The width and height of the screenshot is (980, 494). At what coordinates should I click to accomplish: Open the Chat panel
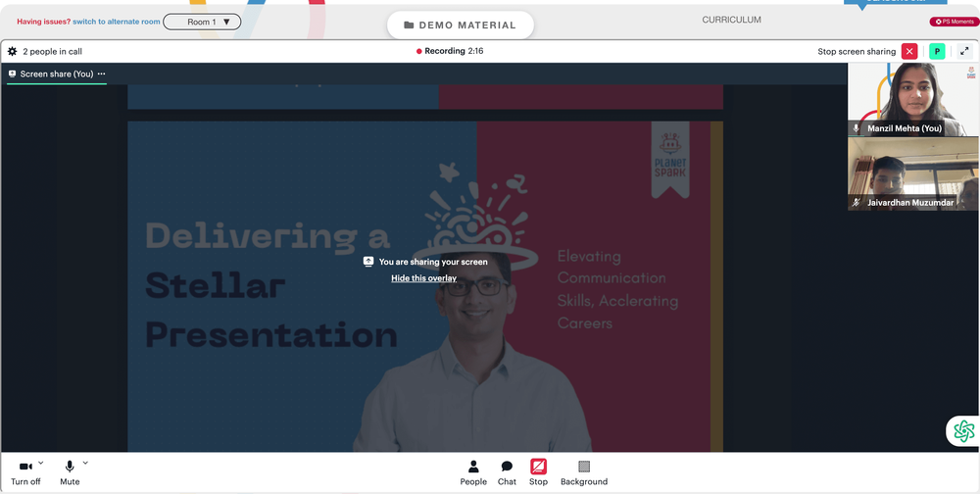click(507, 472)
